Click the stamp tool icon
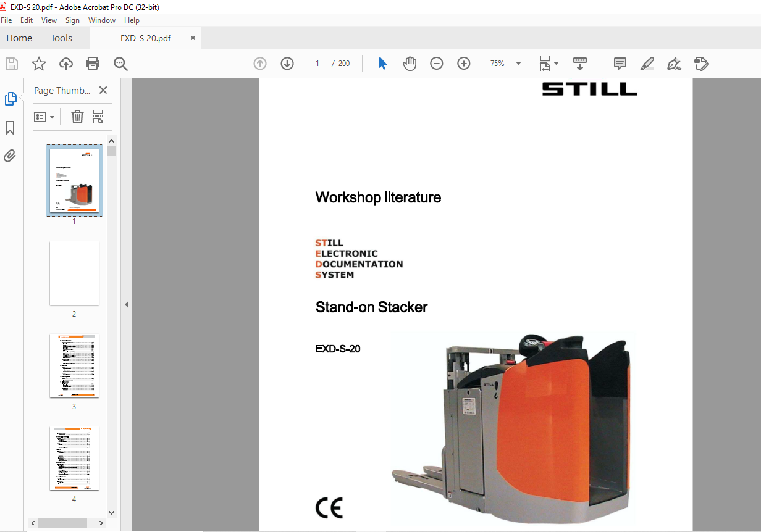Image resolution: width=761 pixels, height=532 pixels. 701,64
